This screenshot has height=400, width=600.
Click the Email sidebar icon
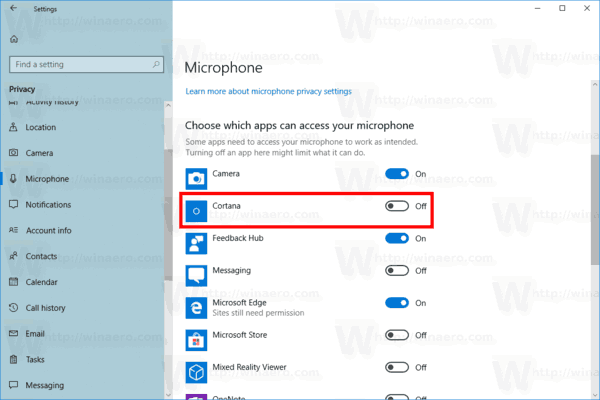[13, 333]
